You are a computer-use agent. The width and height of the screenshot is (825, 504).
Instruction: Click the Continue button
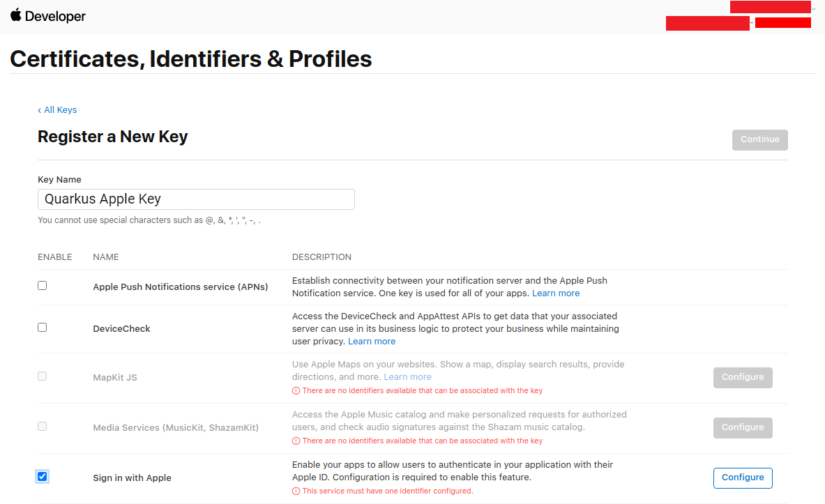click(x=759, y=140)
